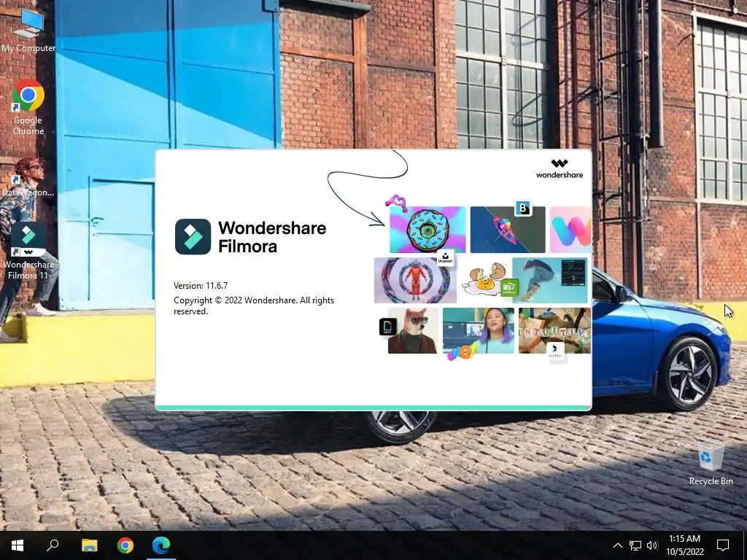The image size is (747, 560).
Task: Open the Windows Start menu
Action: point(18,545)
